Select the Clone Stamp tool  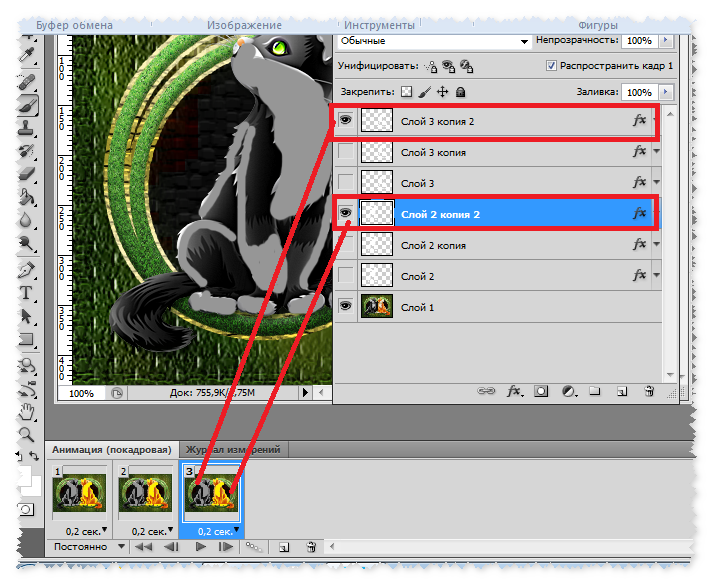tap(26, 128)
